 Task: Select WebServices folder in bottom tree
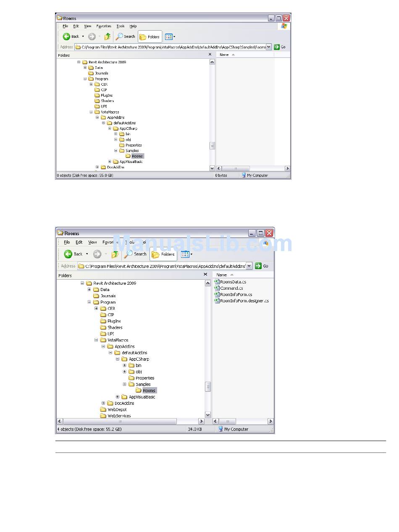coord(115,416)
